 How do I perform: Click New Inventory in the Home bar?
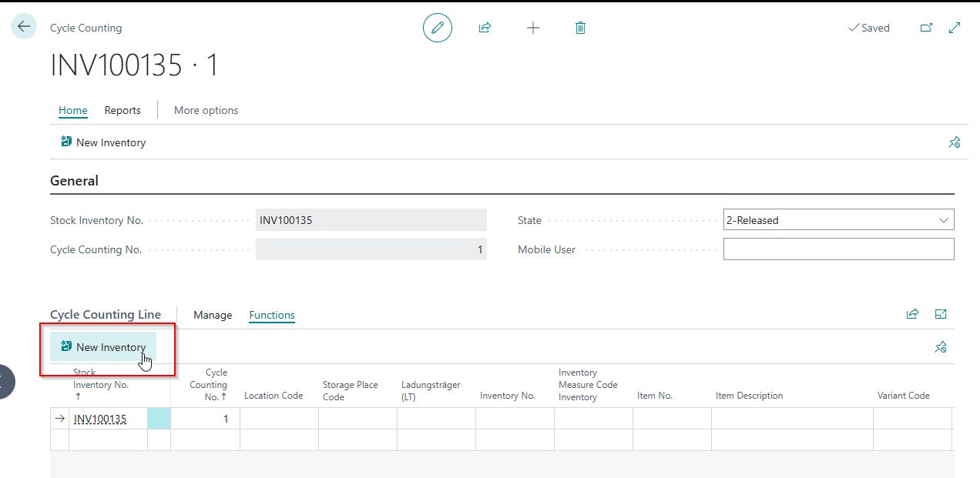click(102, 142)
